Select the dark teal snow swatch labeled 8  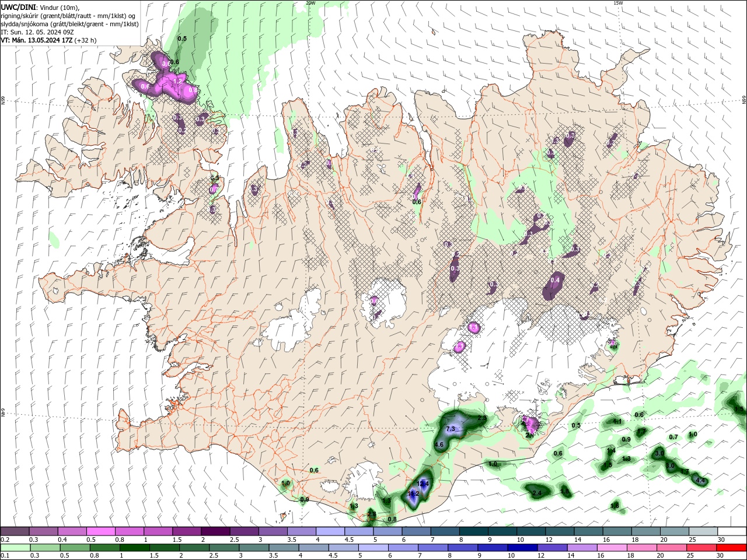tap(474, 531)
